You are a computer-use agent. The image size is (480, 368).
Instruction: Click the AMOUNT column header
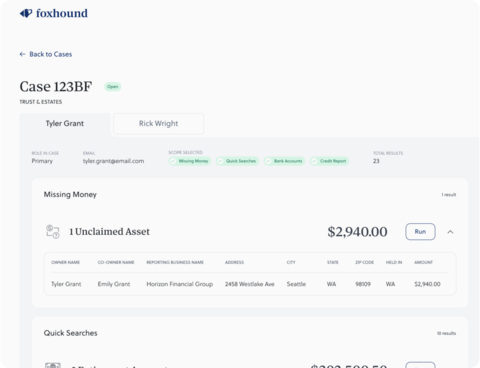423,262
